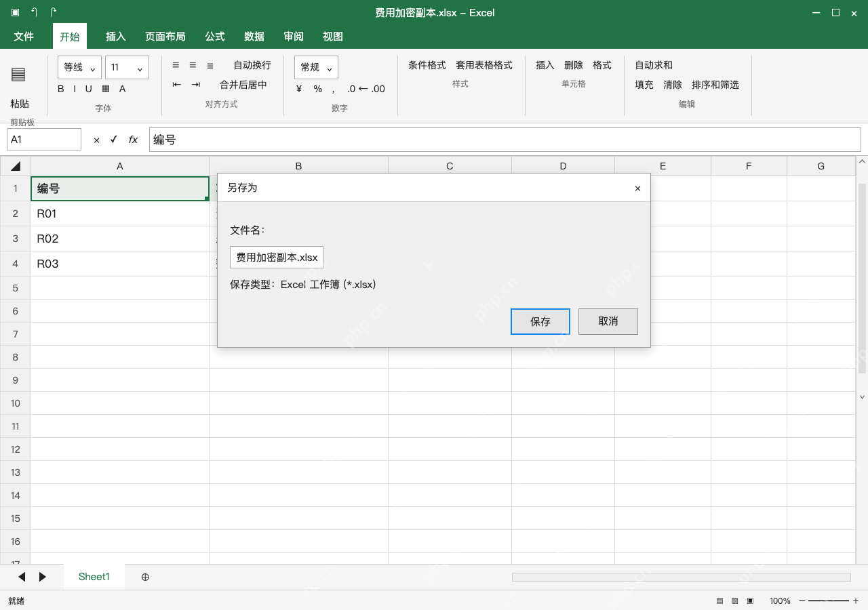Click the 自动换行 wrap text button
This screenshot has width=868, height=610.
pos(252,65)
